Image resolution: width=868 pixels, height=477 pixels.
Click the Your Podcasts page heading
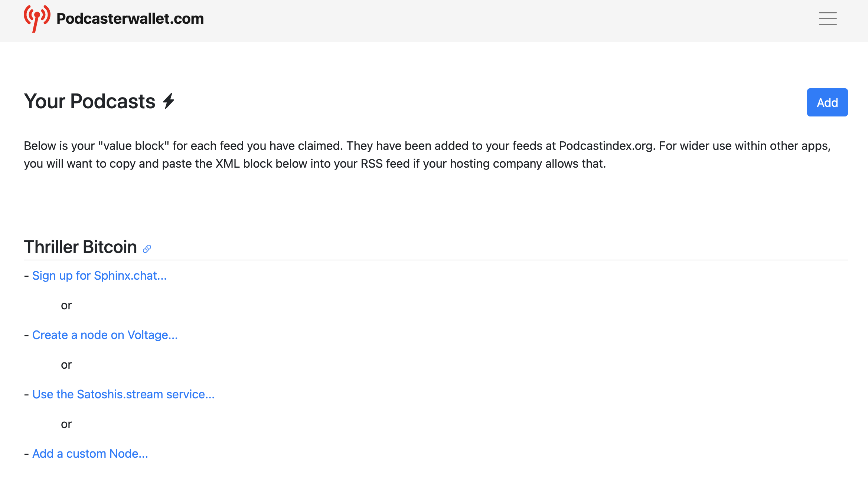tap(90, 101)
